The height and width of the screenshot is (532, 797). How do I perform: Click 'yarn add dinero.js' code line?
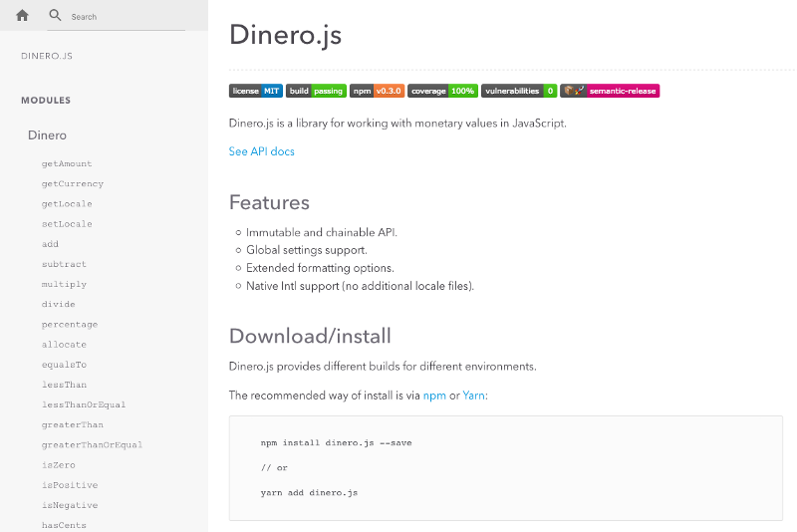coord(309,493)
